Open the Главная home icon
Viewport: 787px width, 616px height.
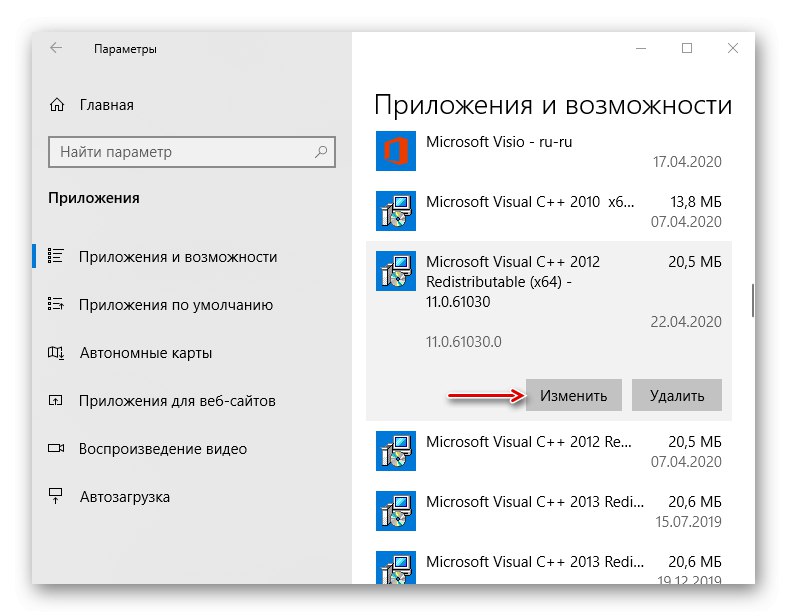(x=57, y=105)
